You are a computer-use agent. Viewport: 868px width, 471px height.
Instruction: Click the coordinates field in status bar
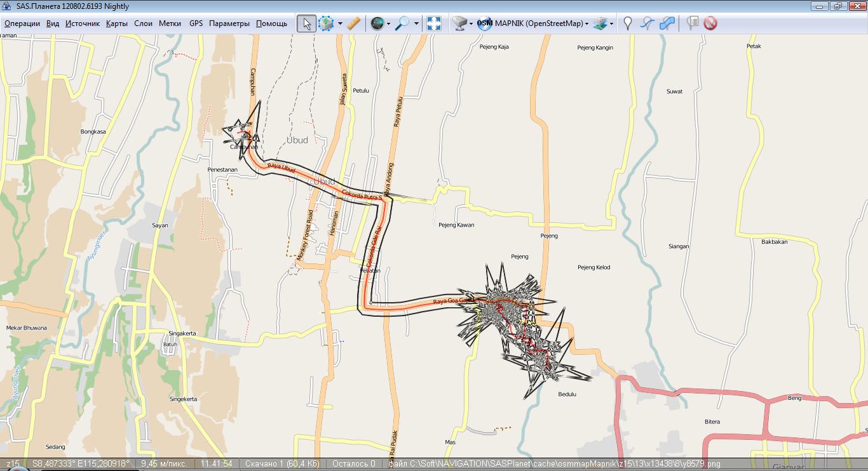[x=81, y=464]
